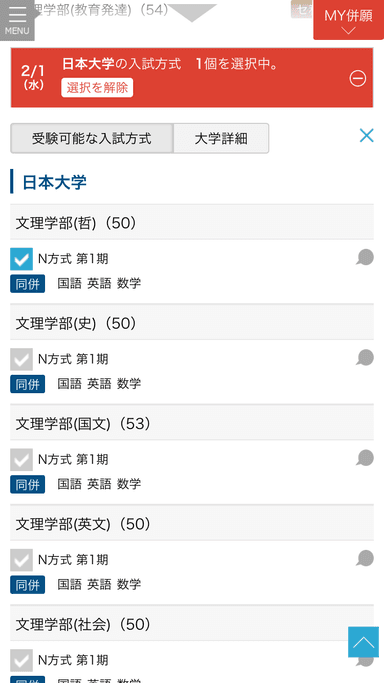Close the panel with the blue X icon
This screenshot has height=683, width=384.
pos(366,136)
